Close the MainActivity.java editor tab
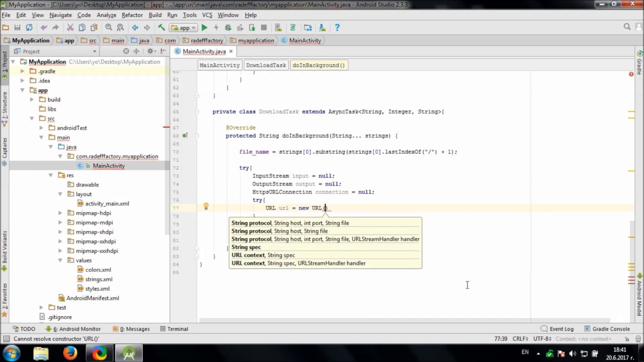The width and height of the screenshot is (644, 362). pyautogui.click(x=231, y=51)
